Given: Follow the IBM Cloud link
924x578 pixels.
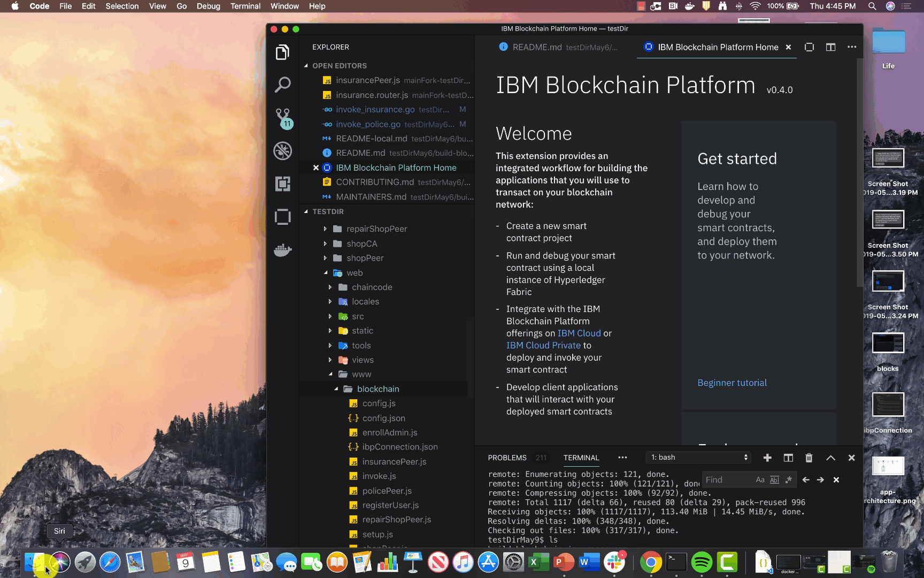Looking at the screenshot, I should (x=579, y=333).
